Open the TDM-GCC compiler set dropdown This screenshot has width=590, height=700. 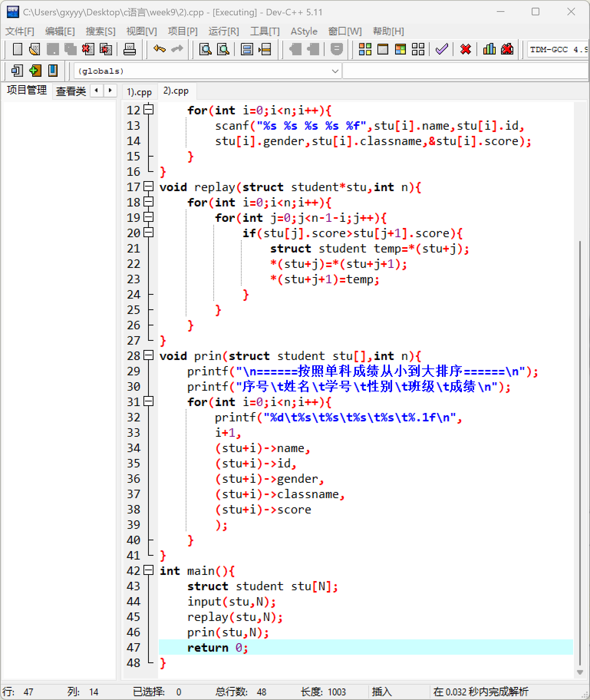coord(558,49)
